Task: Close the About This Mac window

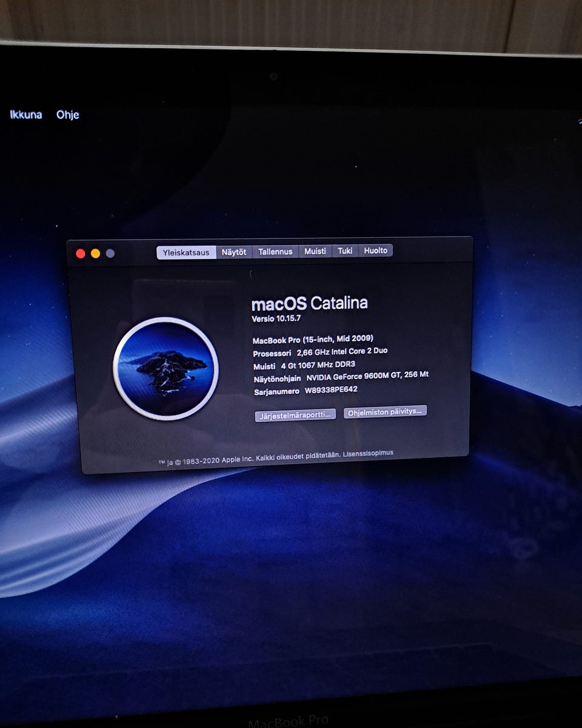Action: tap(81, 254)
